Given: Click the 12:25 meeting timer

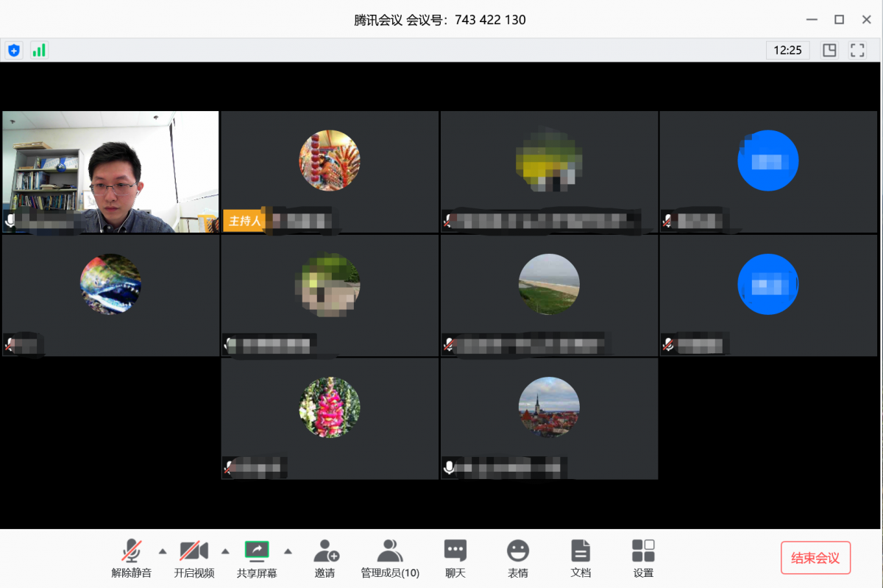Looking at the screenshot, I should (x=787, y=50).
